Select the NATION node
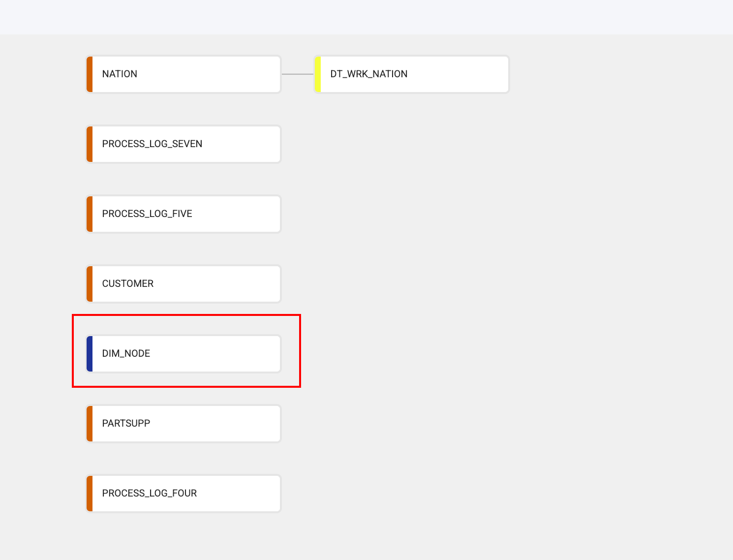Image resolution: width=733 pixels, height=560 pixels. click(183, 74)
